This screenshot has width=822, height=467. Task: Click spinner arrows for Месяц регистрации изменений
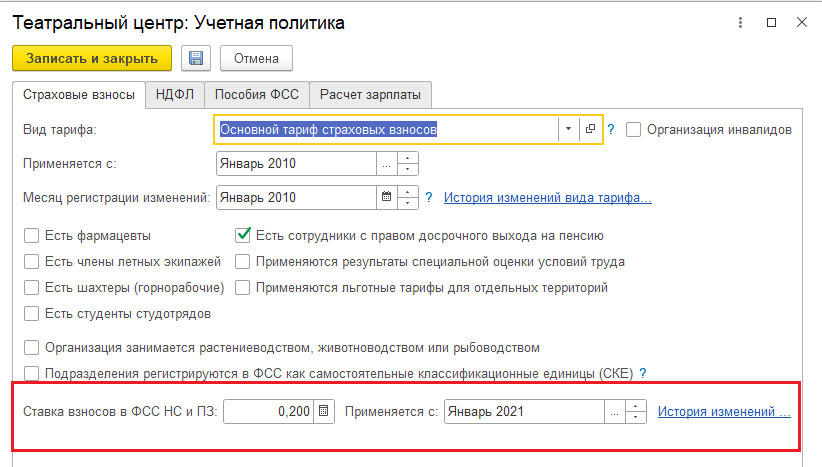[x=407, y=198]
